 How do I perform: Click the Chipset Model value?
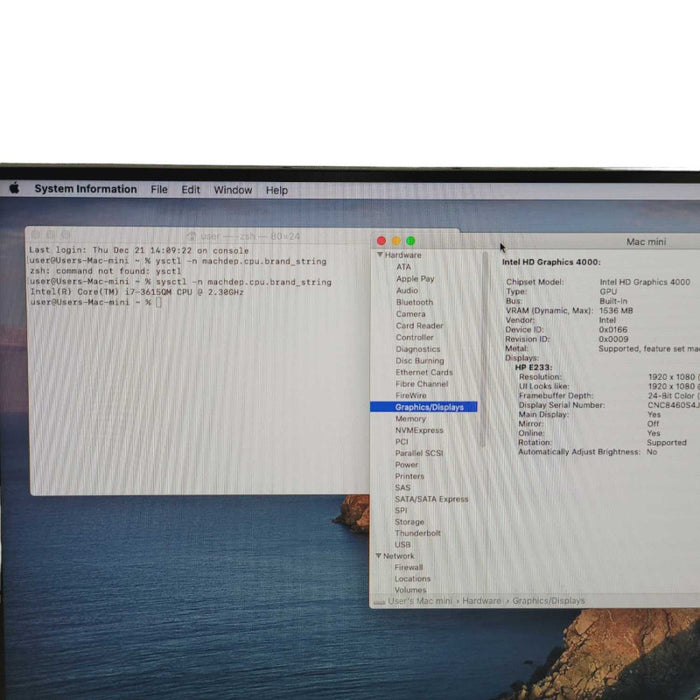tap(645, 282)
